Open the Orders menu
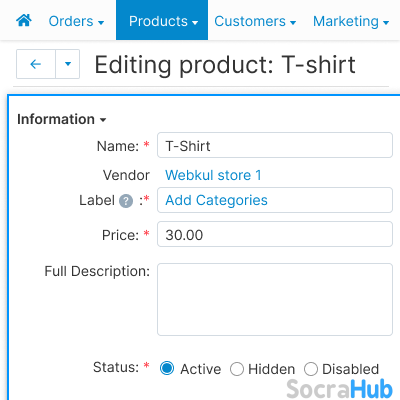400x400 pixels. pos(76,21)
